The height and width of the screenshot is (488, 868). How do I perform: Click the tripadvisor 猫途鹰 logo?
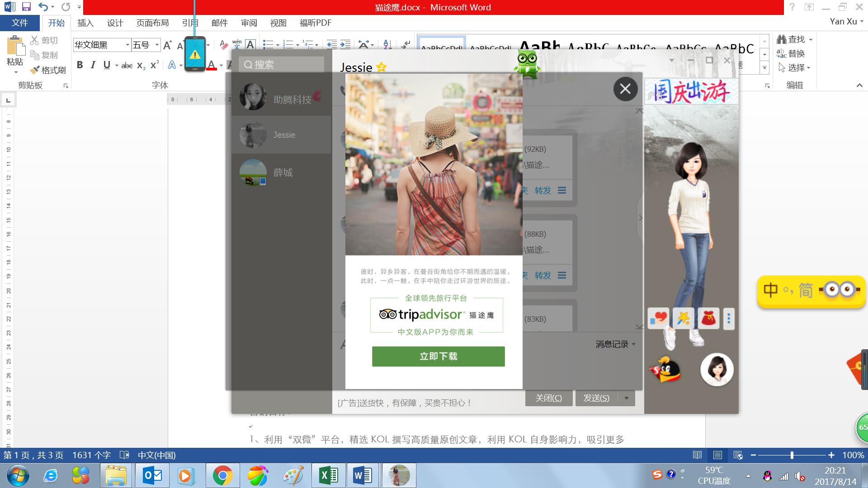pos(436,314)
